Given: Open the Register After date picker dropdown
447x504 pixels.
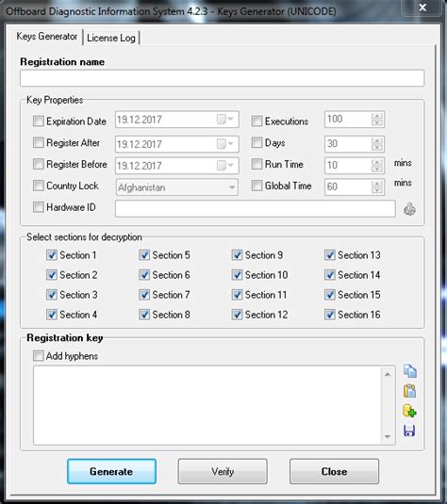Looking at the screenshot, I should tap(225, 144).
